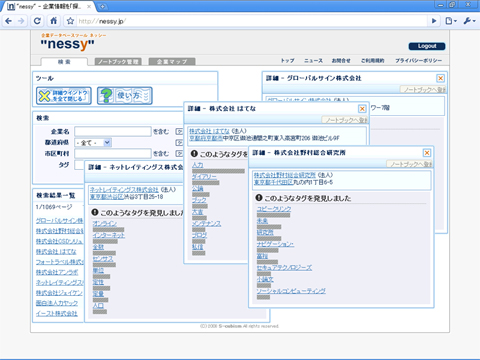
Task: Click the セキュアテクノロジーズ tag
Action: (x=284, y=267)
